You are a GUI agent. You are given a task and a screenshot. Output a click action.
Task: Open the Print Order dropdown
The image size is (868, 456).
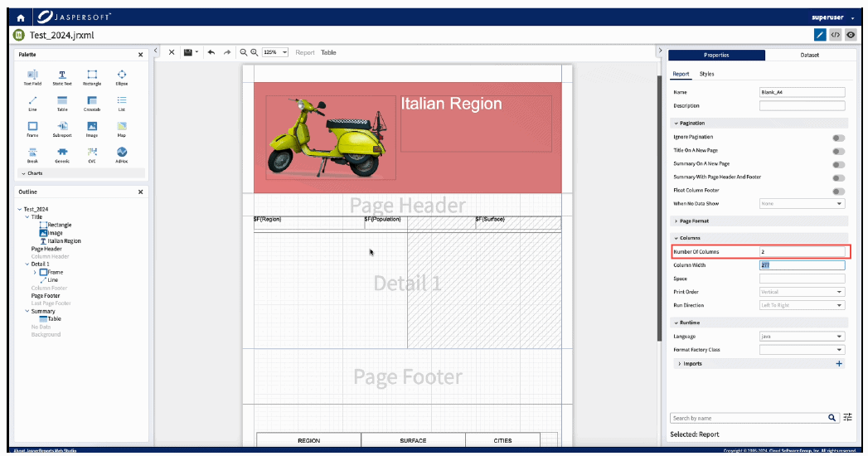click(x=802, y=292)
